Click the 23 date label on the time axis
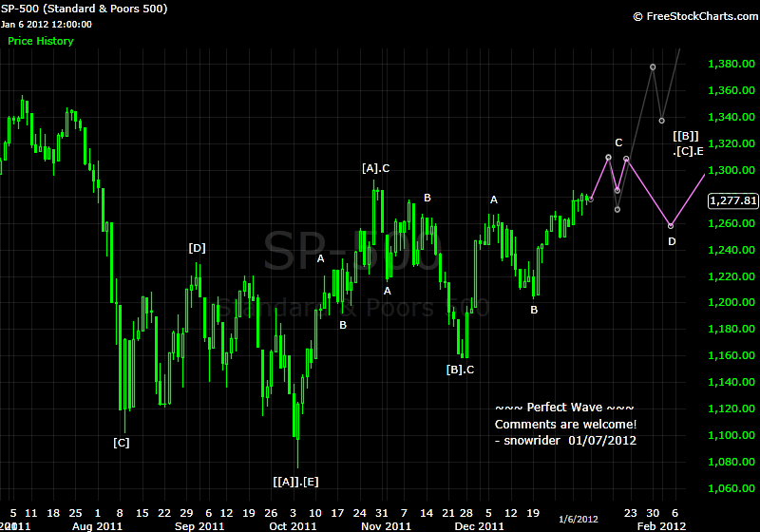This screenshot has width=760, height=532. pos(631,513)
